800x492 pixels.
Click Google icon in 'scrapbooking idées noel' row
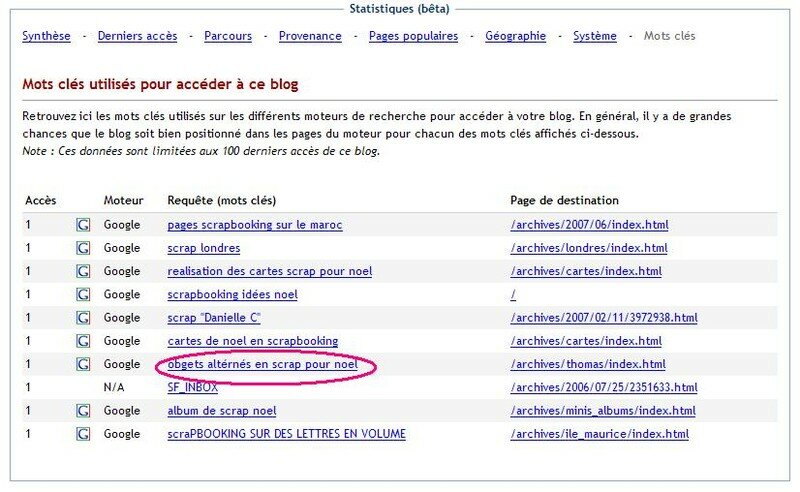point(83,294)
